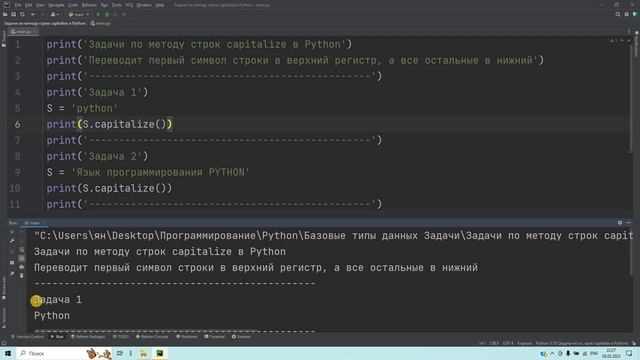Click the script path line in the Run console
Screen dimensions: 640x360
(x=333, y=236)
